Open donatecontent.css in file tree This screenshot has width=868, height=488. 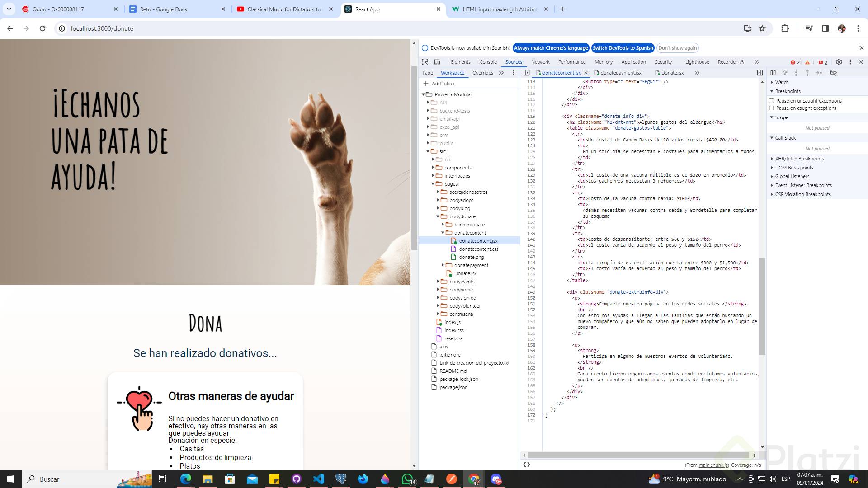pyautogui.click(x=478, y=249)
